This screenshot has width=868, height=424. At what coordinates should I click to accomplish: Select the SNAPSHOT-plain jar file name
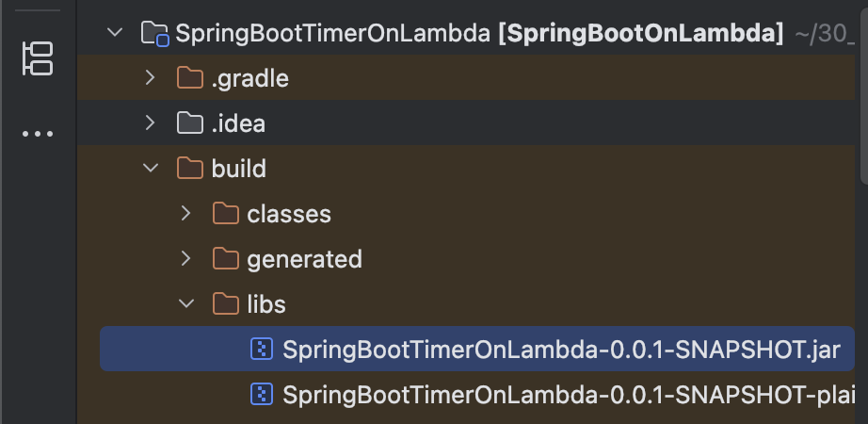point(569,395)
